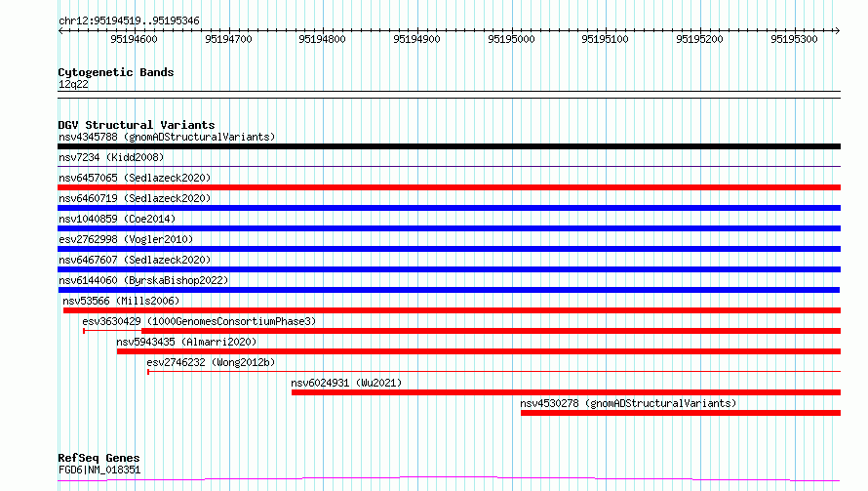Screen dimensions: 868x491
Task: Click the nsv6460719 (Sedlazeck2020) label
Action: (135, 198)
